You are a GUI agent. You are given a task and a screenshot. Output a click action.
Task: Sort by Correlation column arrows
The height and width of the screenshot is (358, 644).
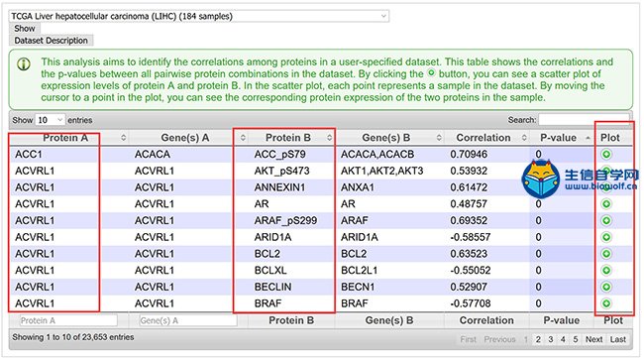click(x=524, y=138)
